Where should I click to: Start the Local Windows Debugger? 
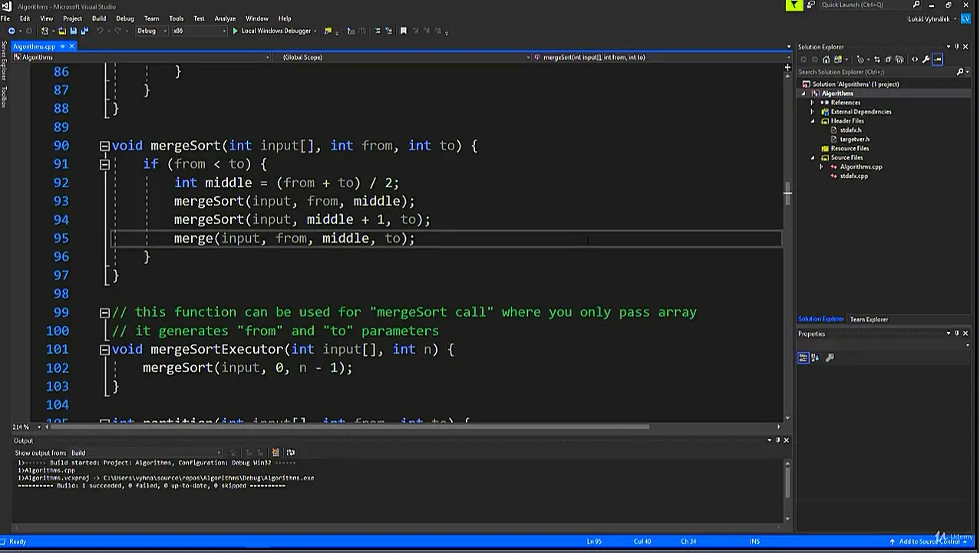[x=272, y=31]
